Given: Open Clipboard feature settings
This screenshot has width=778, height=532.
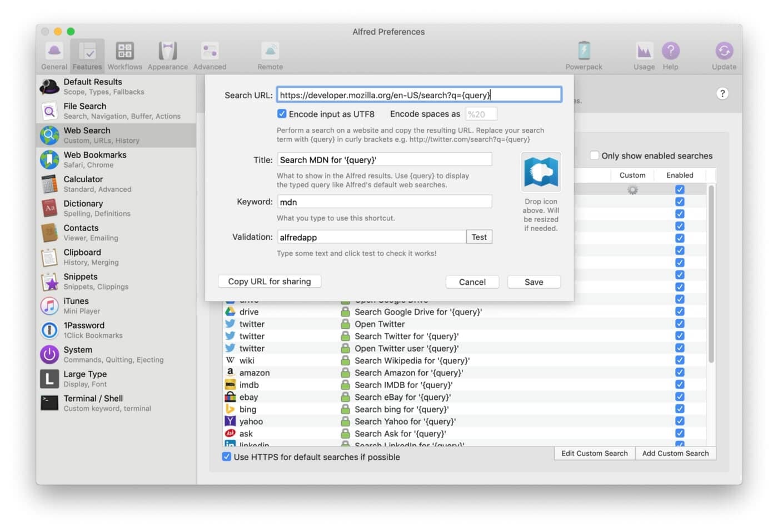Looking at the screenshot, I should point(116,258).
